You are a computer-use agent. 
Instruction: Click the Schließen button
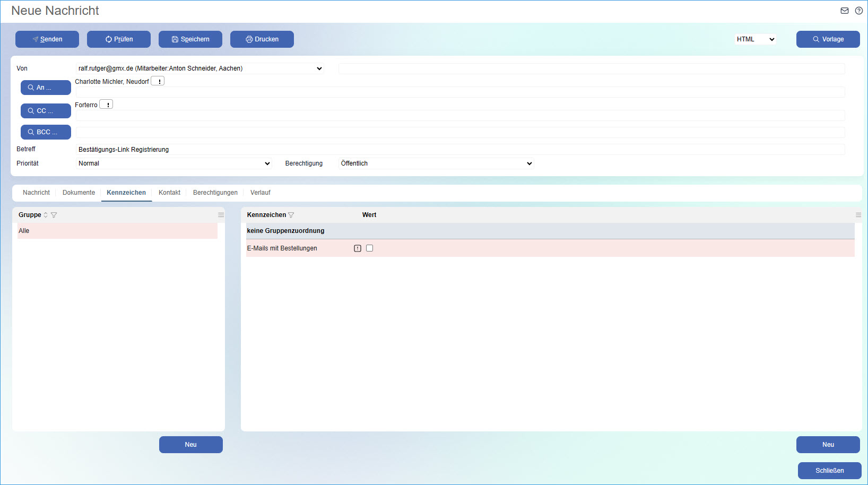[829, 470]
